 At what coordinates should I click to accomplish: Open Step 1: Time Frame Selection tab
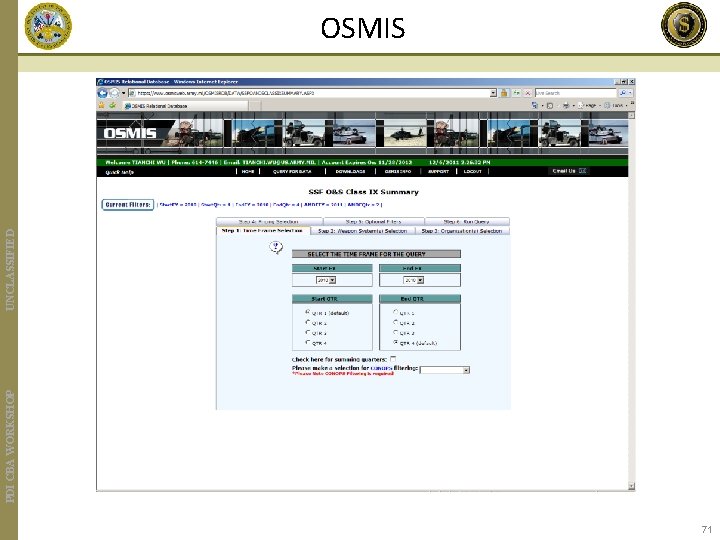pos(263,231)
